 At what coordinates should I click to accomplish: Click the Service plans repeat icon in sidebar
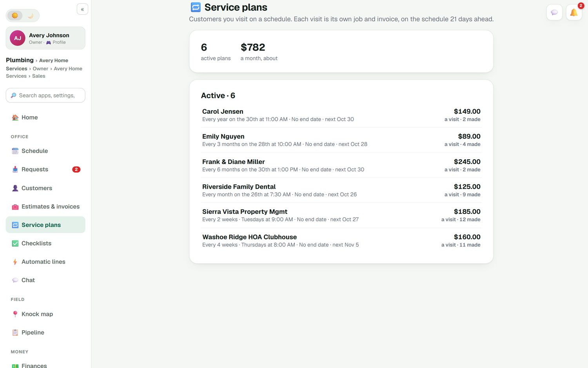pyautogui.click(x=15, y=225)
